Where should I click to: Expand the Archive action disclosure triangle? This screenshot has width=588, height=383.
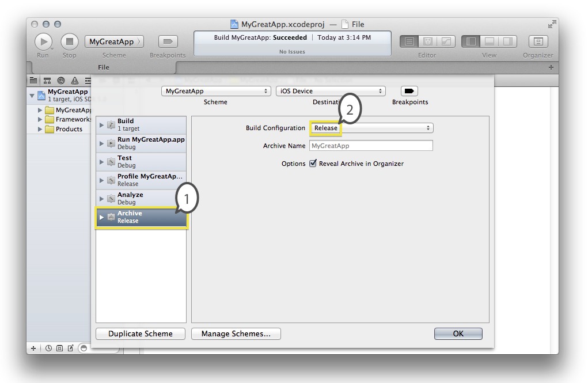(101, 217)
